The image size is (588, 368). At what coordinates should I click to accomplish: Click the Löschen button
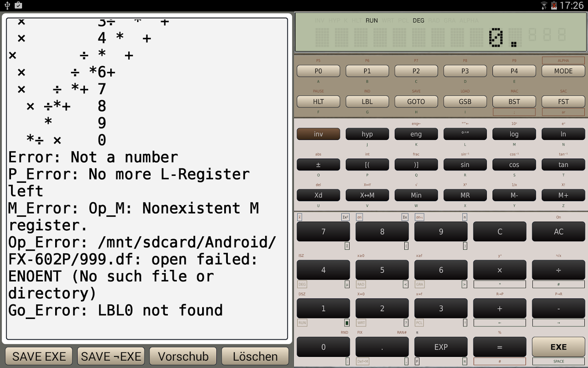(255, 356)
